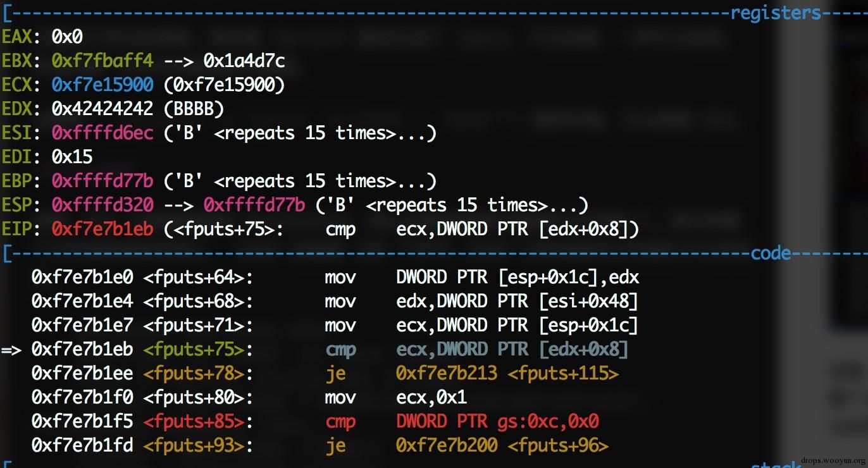Click the highlighted fputs+75 label
Image resolution: width=868 pixels, height=468 pixels.
pyautogui.click(x=194, y=350)
